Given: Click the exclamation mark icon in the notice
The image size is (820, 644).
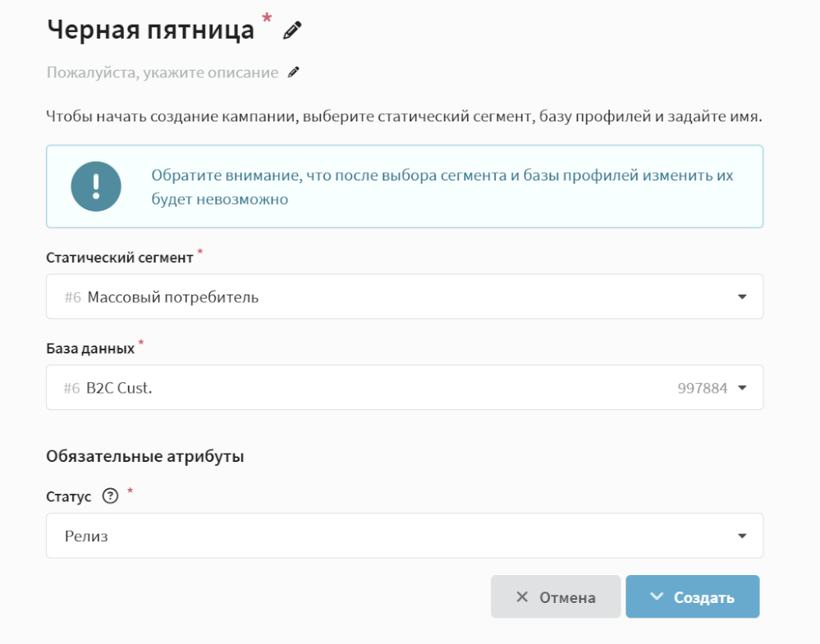Looking at the screenshot, I should (96, 186).
